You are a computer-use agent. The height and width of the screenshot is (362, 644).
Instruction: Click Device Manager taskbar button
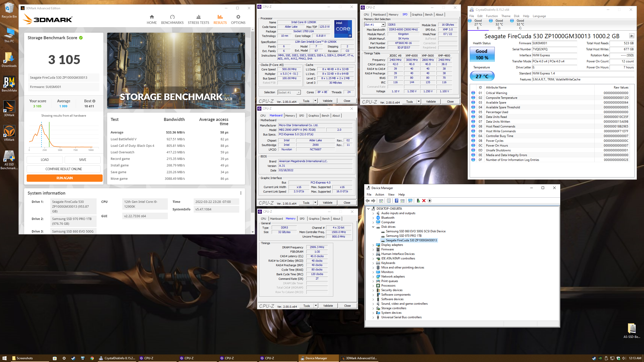point(318,358)
